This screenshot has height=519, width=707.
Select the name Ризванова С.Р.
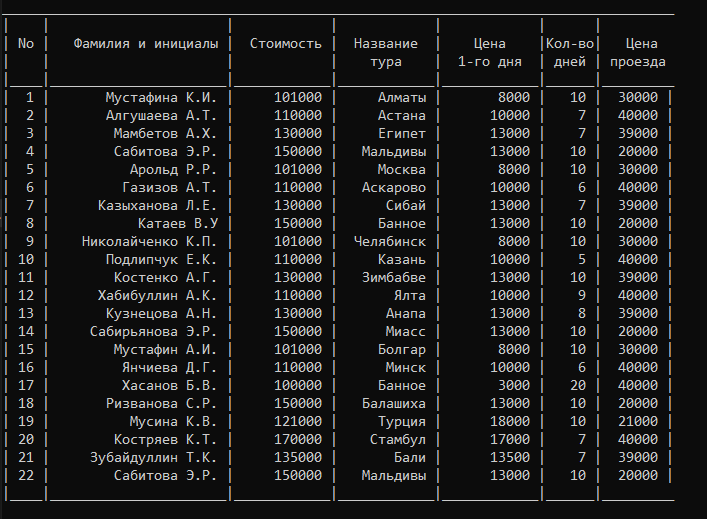click(x=161, y=404)
